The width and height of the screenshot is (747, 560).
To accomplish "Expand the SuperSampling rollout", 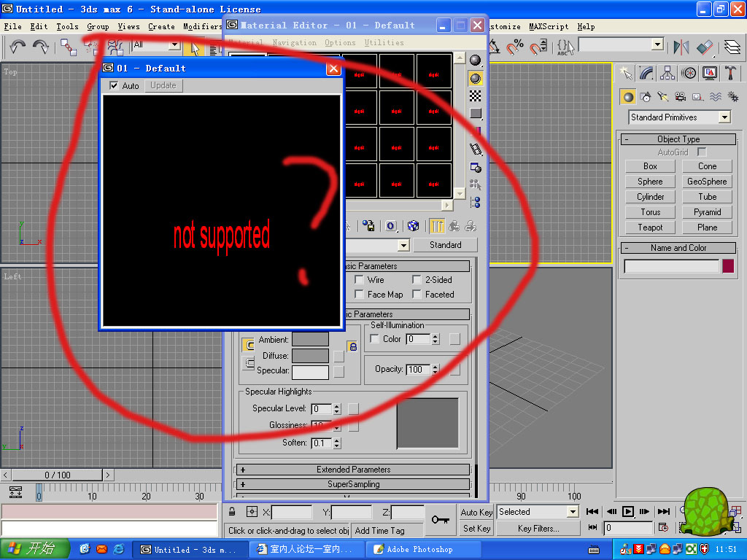I will [353, 484].
